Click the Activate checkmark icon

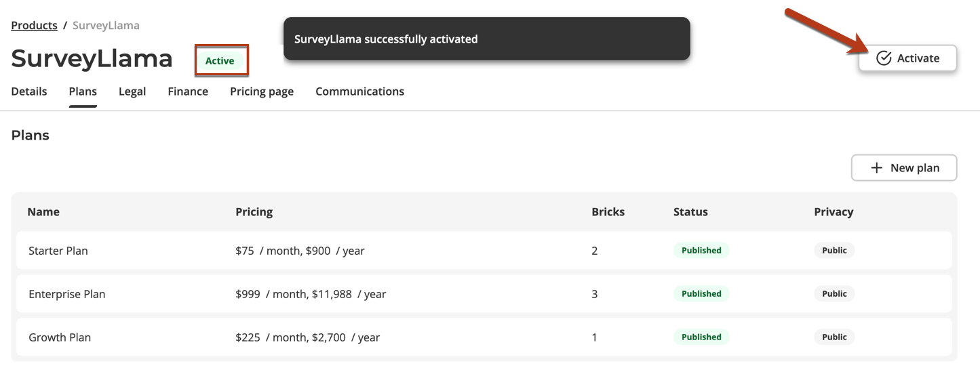pyautogui.click(x=883, y=58)
